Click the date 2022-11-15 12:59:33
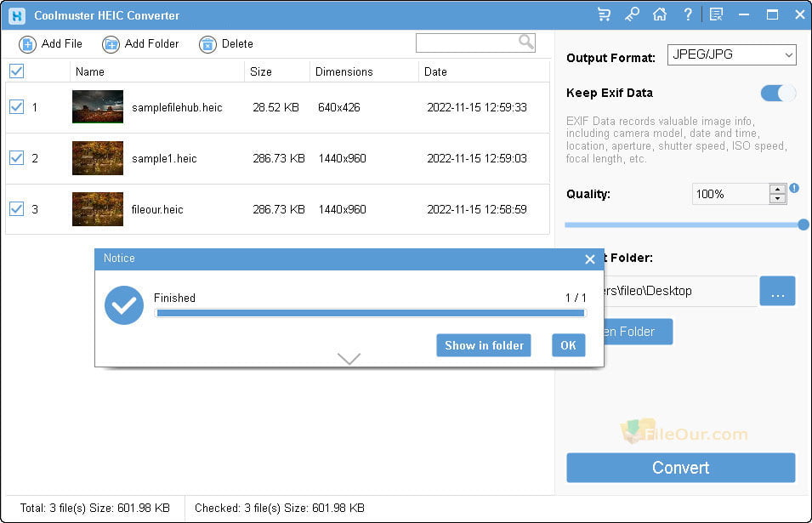 point(477,108)
